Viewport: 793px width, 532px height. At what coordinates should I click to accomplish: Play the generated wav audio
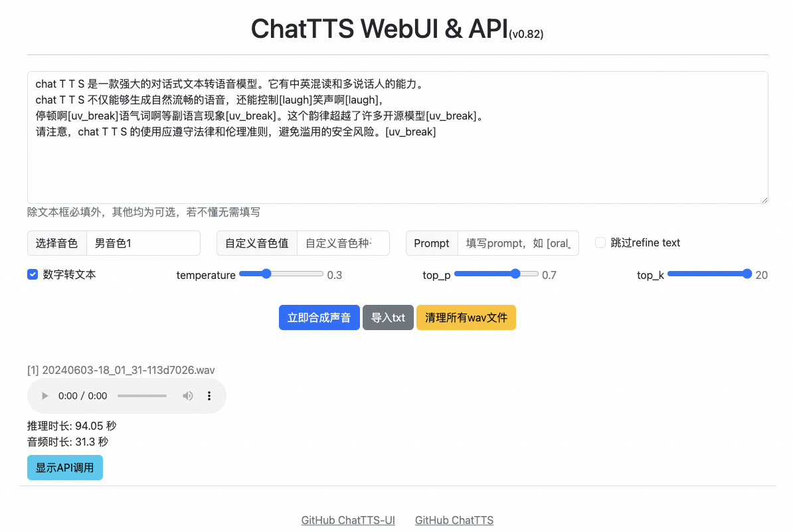tap(44, 396)
